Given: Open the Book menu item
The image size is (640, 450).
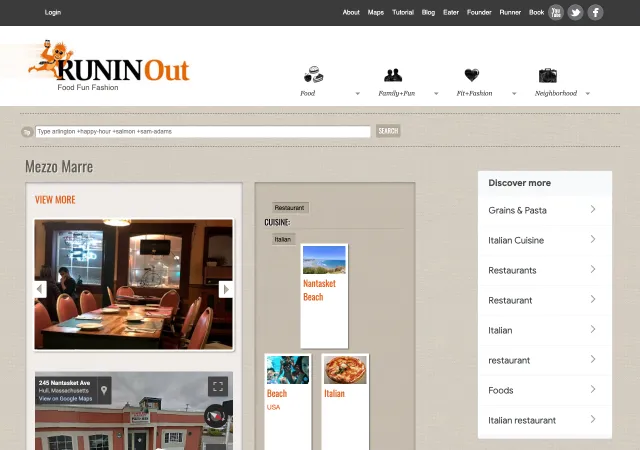Looking at the screenshot, I should point(536,13).
